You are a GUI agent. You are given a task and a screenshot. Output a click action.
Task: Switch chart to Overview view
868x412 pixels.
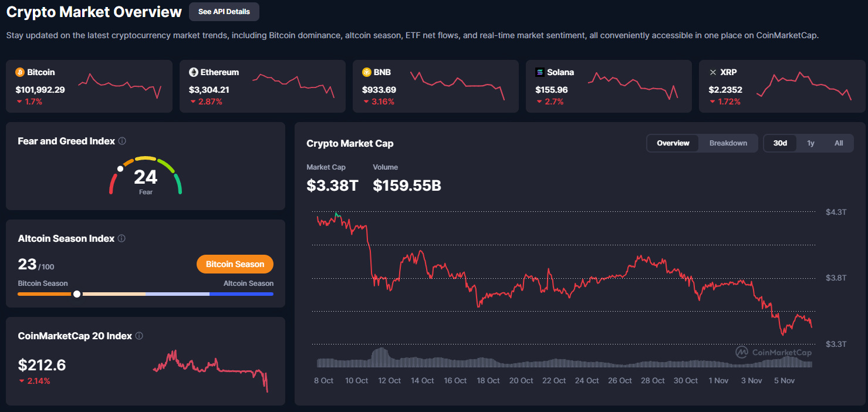point(673,143)
